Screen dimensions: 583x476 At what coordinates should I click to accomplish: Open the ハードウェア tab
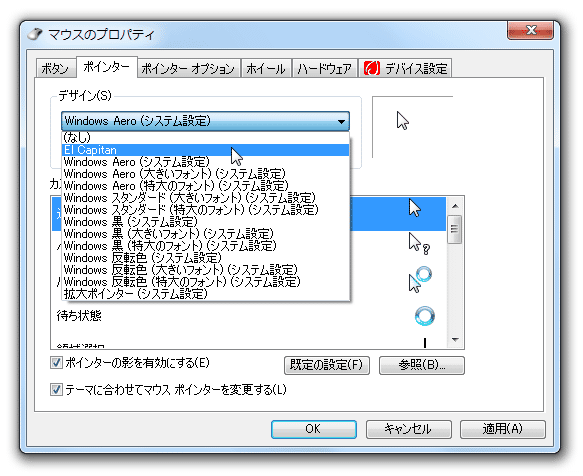[325, 68]
